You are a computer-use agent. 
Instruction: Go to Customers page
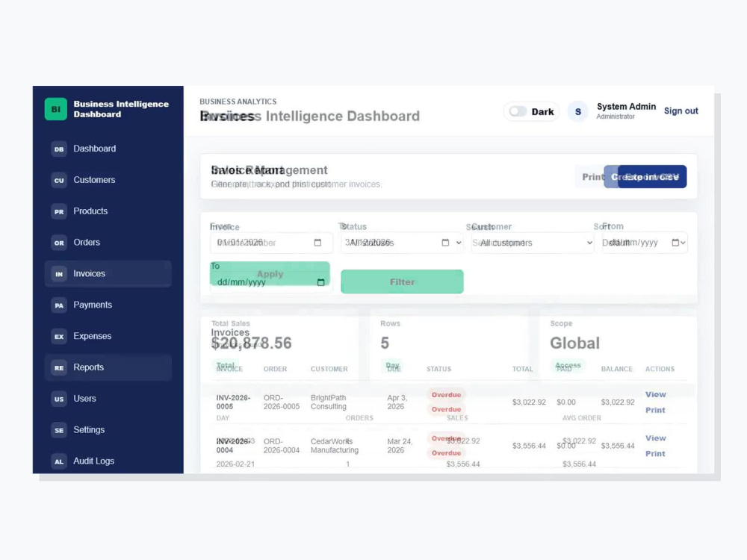pyautogui.click(x=108, y=180)
